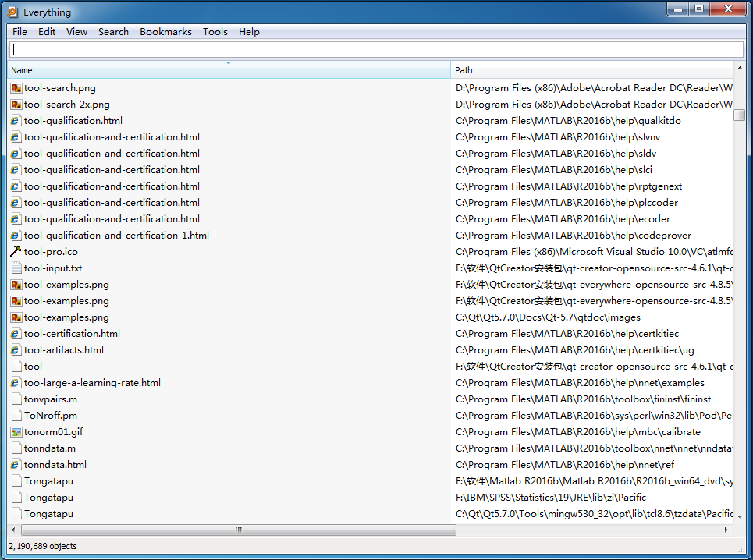
Task: Click path ending in help\sldv
Action: coord(556,153)
